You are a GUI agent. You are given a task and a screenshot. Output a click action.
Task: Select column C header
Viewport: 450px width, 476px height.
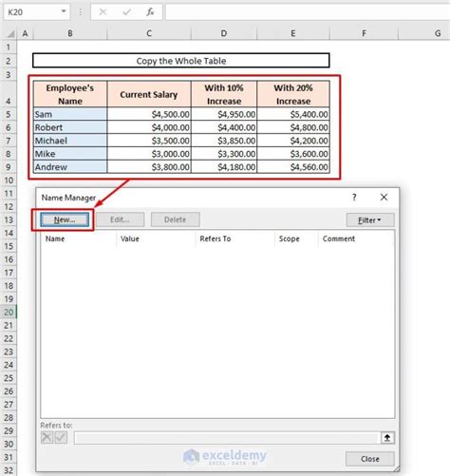tap(149, 33)
